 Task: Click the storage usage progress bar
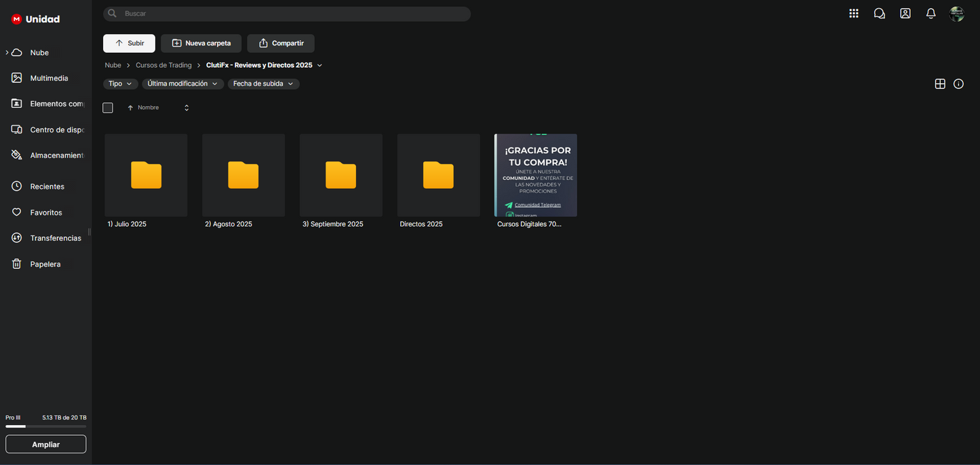pos(45,426)
